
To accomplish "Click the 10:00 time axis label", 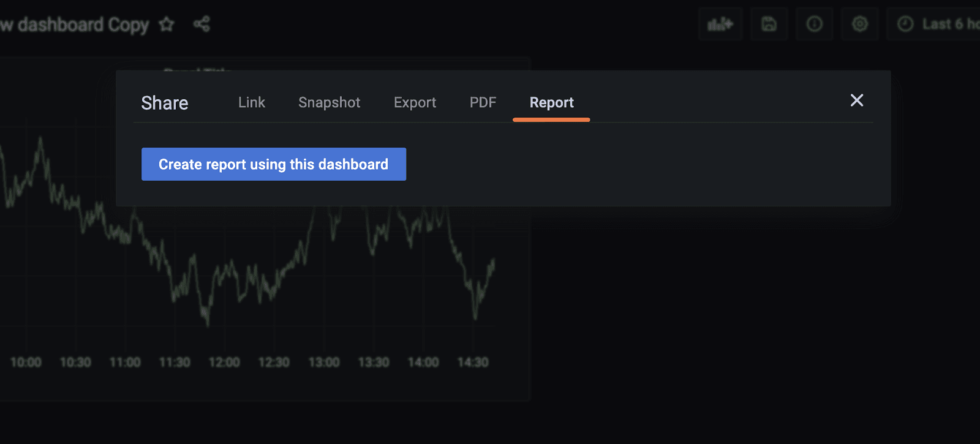I will (x=26, y=363).
